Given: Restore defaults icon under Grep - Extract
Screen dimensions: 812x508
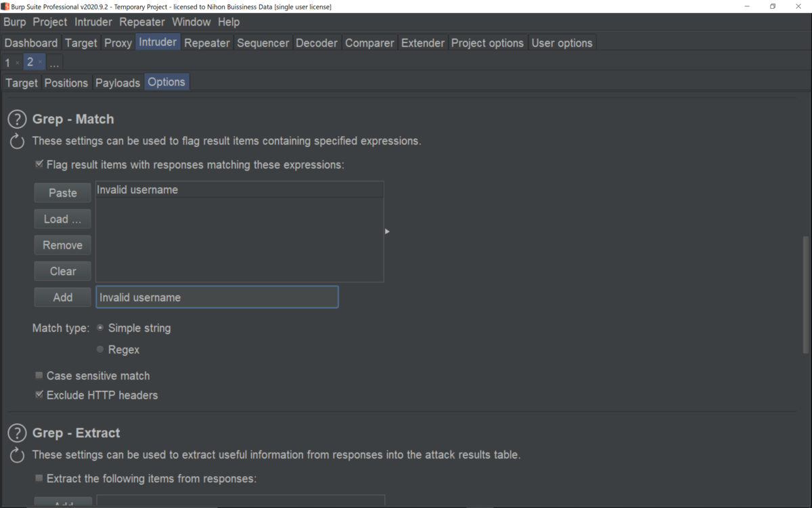Looking at the screenshot, I should (17, 455).
